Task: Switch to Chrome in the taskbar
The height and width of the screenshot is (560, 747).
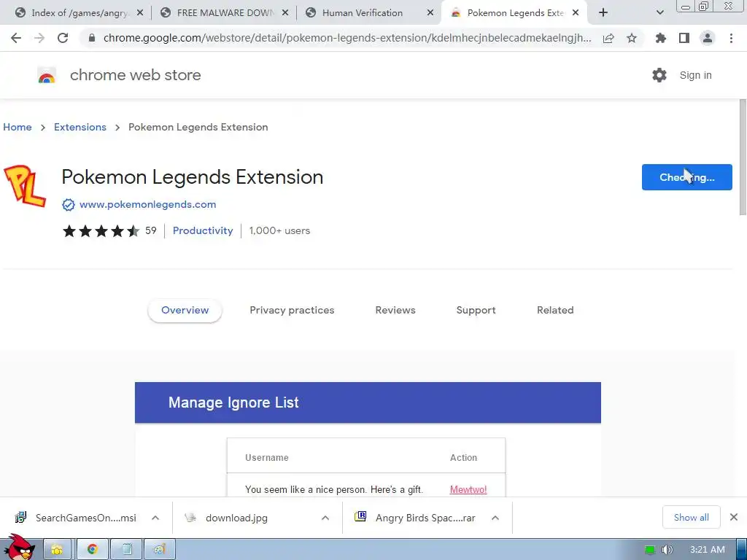Action: 93,550
